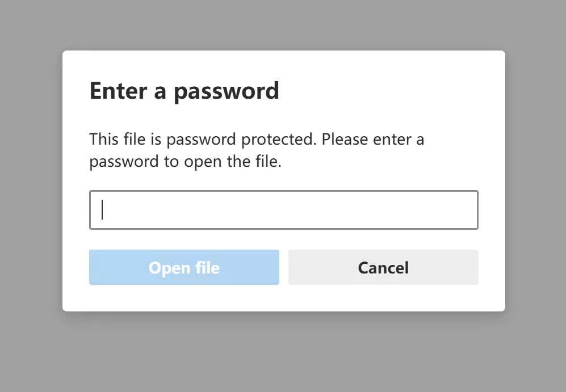Image resolution: width=566 pixels, height=392 pixels.
Task: Click the blinking text caret in the password field
Action: coord(102,210)
